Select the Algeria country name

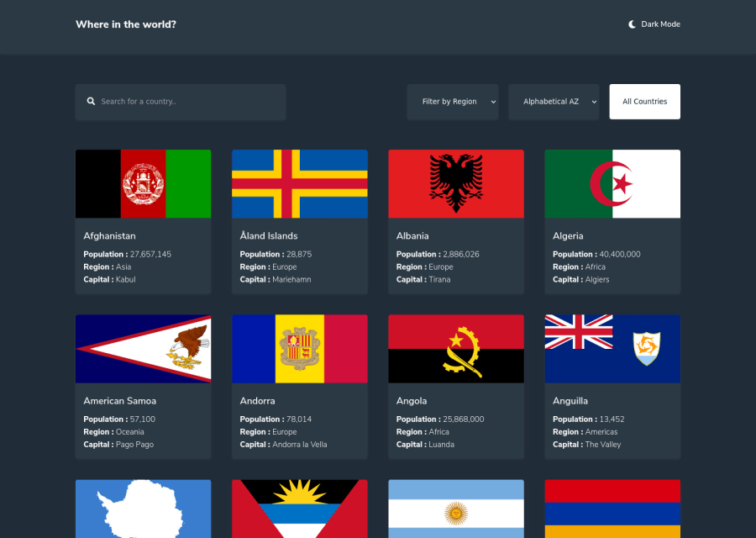tap(568, 236)
